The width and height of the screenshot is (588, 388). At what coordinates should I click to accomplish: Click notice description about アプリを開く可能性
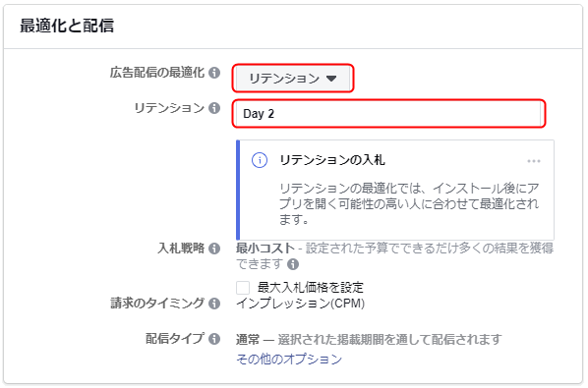click(409, 203)
